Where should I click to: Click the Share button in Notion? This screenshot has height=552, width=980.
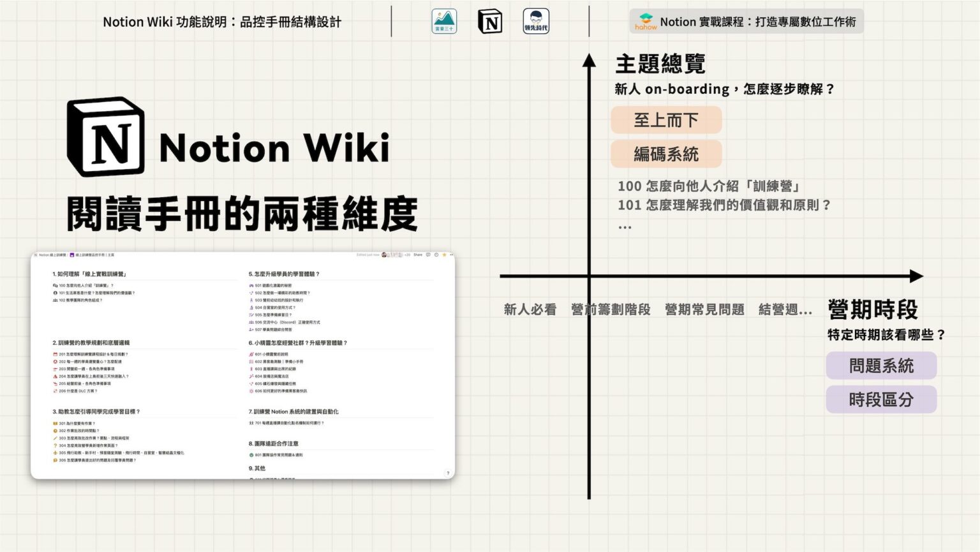tap(419, 255)
